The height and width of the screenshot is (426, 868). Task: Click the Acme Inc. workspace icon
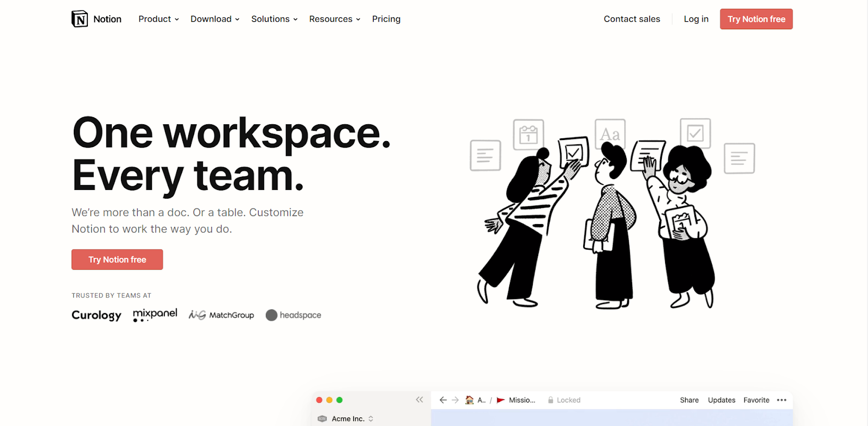coord(322,419)
